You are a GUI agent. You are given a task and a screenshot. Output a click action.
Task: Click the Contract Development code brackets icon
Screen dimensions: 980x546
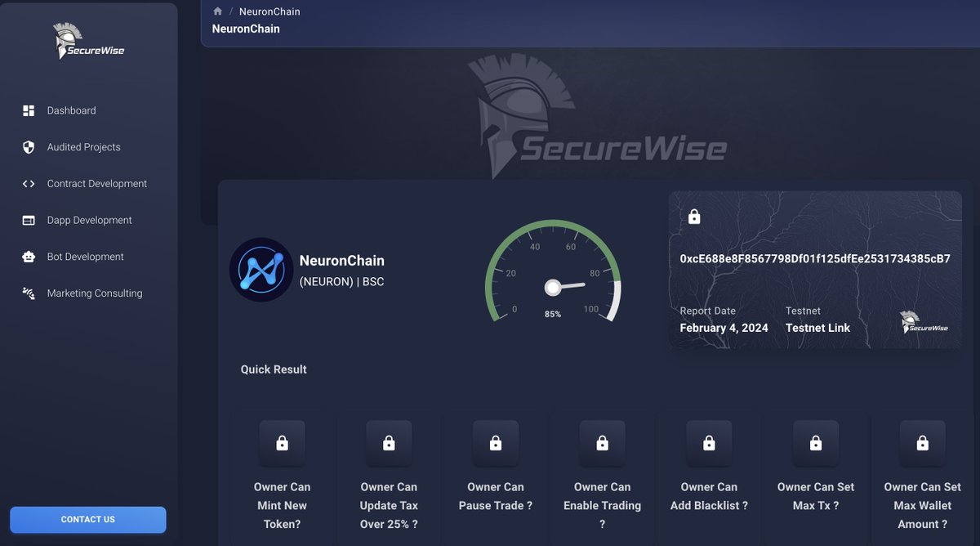coord(29,184)
